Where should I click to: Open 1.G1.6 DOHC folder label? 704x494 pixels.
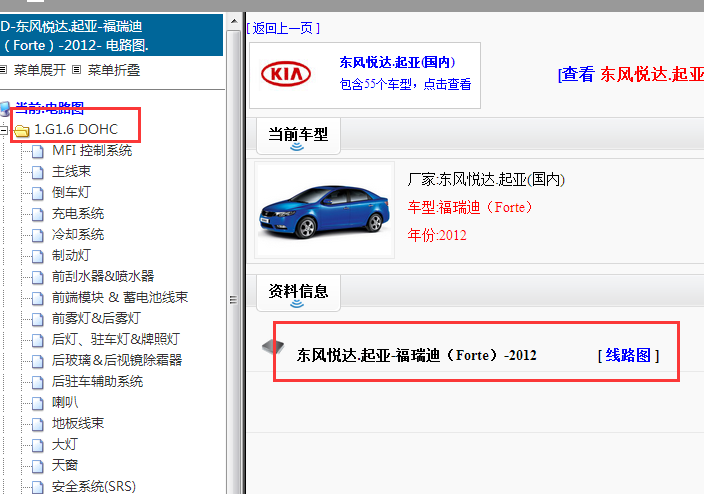click(76, 129)
